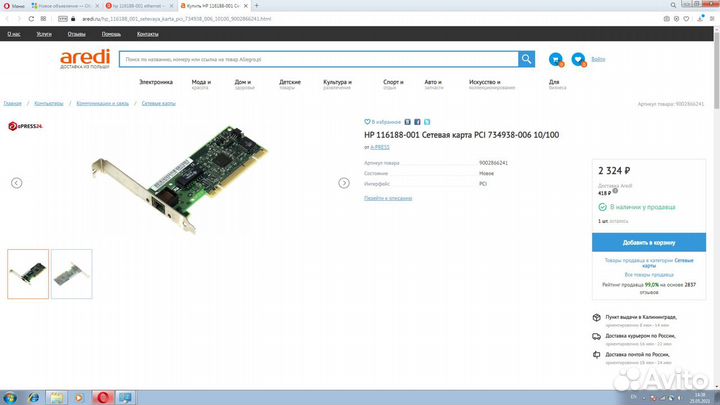
Task: Open the 'Спорт и отдых' category
Action: [x=393, y=84]
